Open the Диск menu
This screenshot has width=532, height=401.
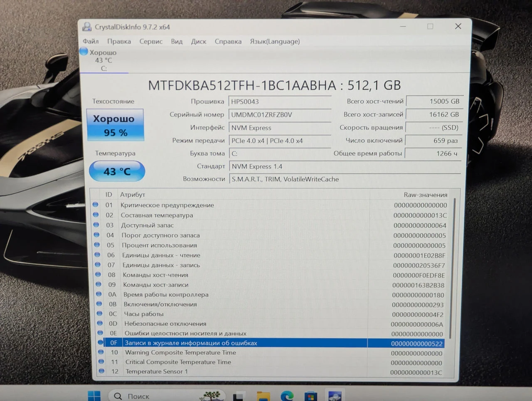pos(199,41)
